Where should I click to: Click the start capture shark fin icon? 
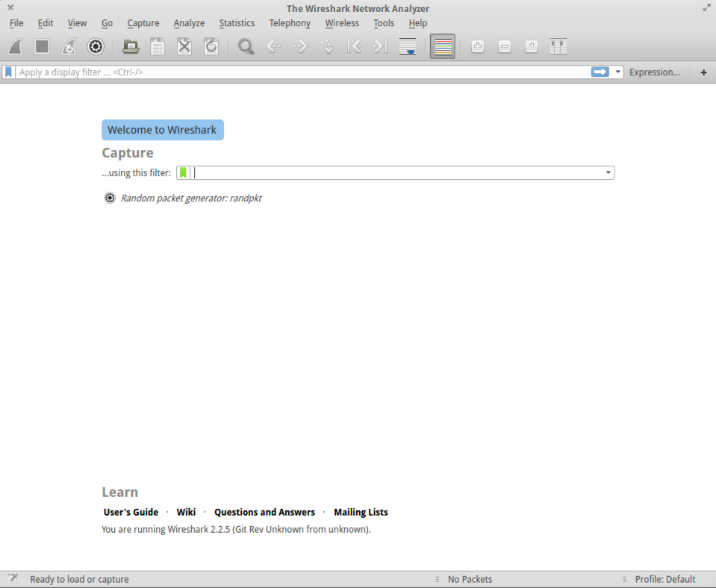(x=16, y=46)
